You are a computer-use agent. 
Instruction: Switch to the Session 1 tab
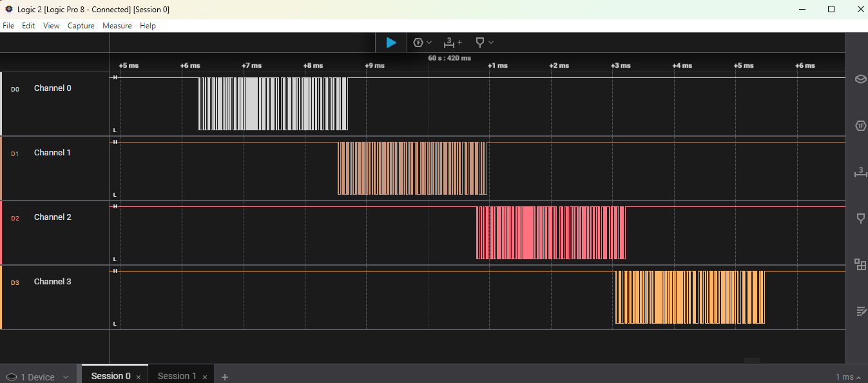click(x=177, y=376)
